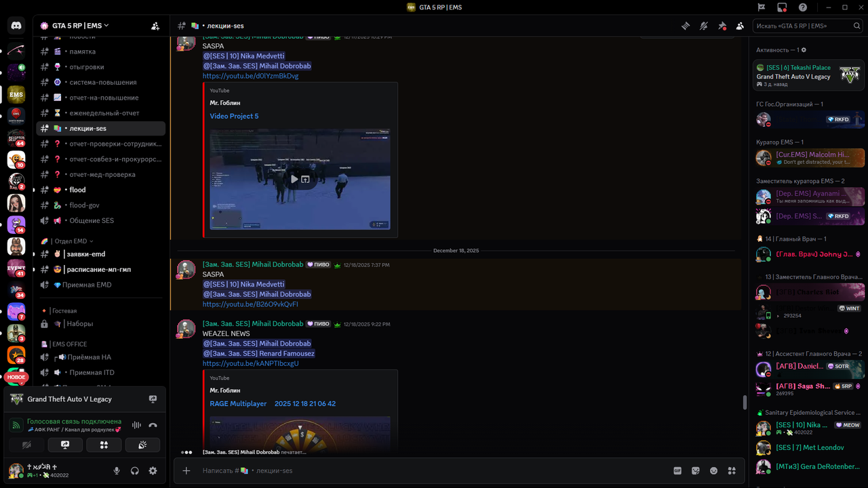Click the НОВОЕ new mentions badge
868x488 pixels.
coord(16,377)
